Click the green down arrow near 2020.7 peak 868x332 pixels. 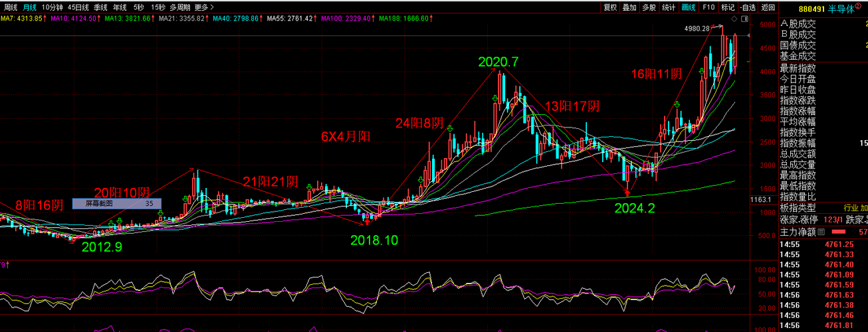[x=495, y=100]
